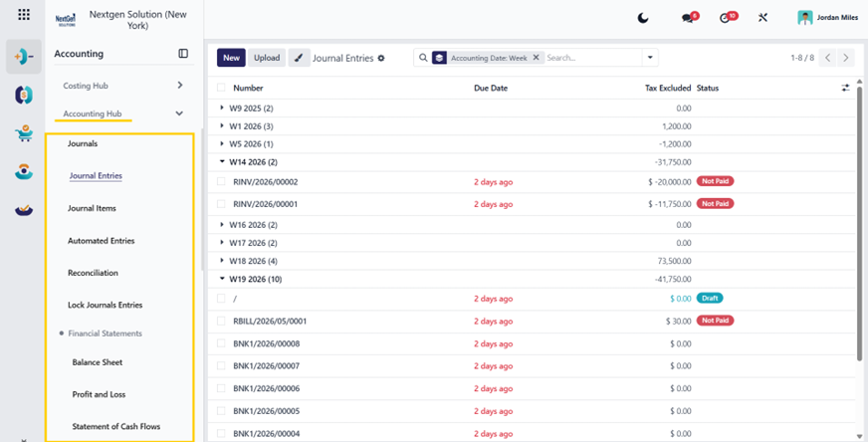The image size is (868, 442).
Task: Check the RINV/2026/00001 row checkbox
Action: (x=221, y=204)
